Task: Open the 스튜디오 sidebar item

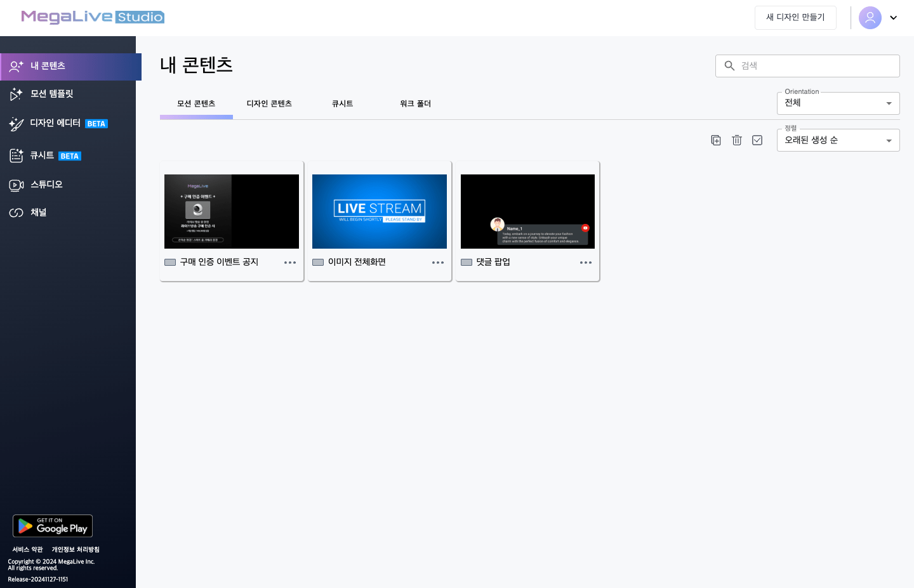Action: point(46,185)
